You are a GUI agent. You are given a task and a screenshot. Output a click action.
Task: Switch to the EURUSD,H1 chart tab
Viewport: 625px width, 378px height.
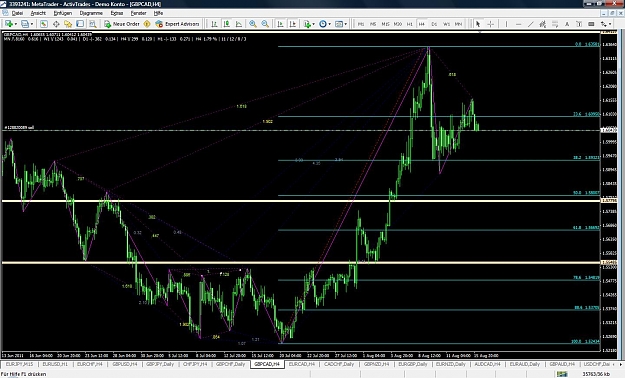tap(55, 364)
